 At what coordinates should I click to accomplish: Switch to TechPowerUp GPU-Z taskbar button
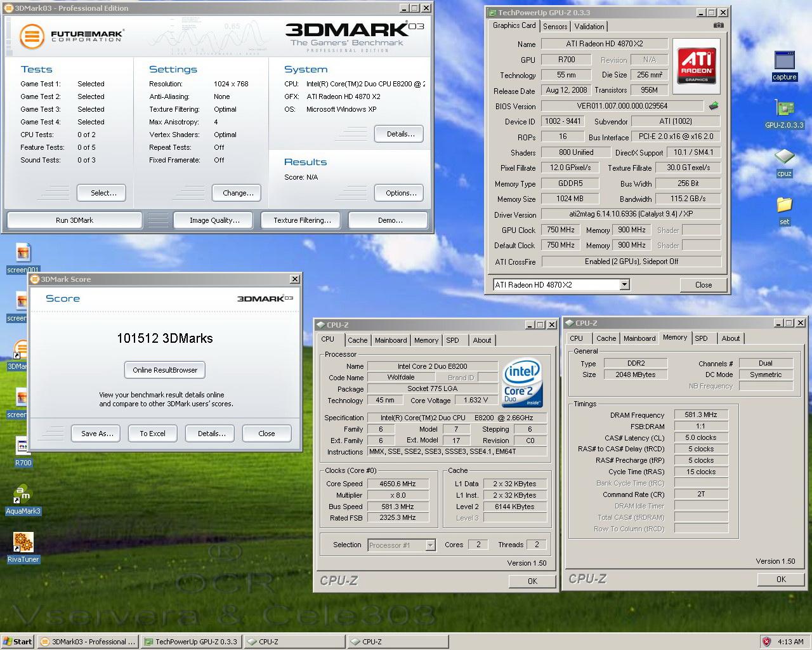click(x=191, y=642)
